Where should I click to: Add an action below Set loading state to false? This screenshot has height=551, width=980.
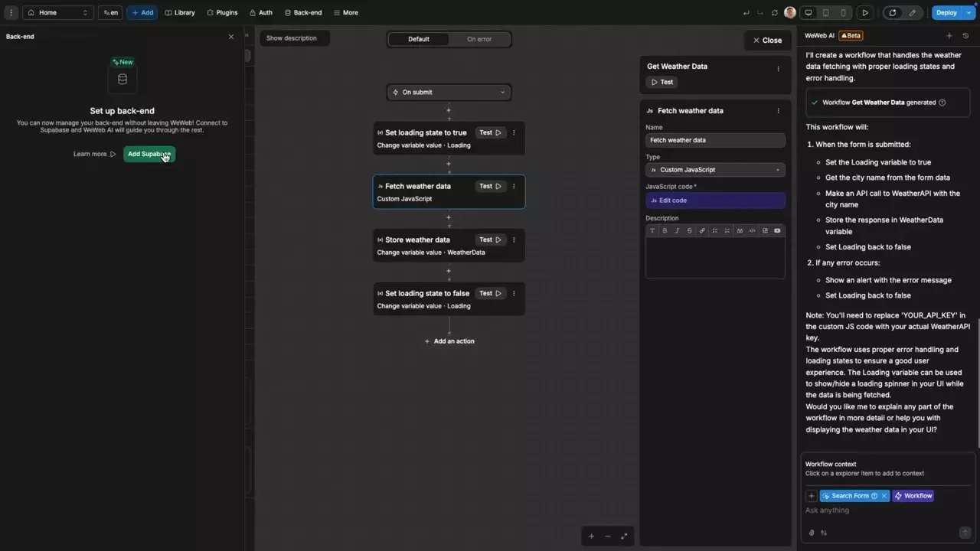pos(449,341)
